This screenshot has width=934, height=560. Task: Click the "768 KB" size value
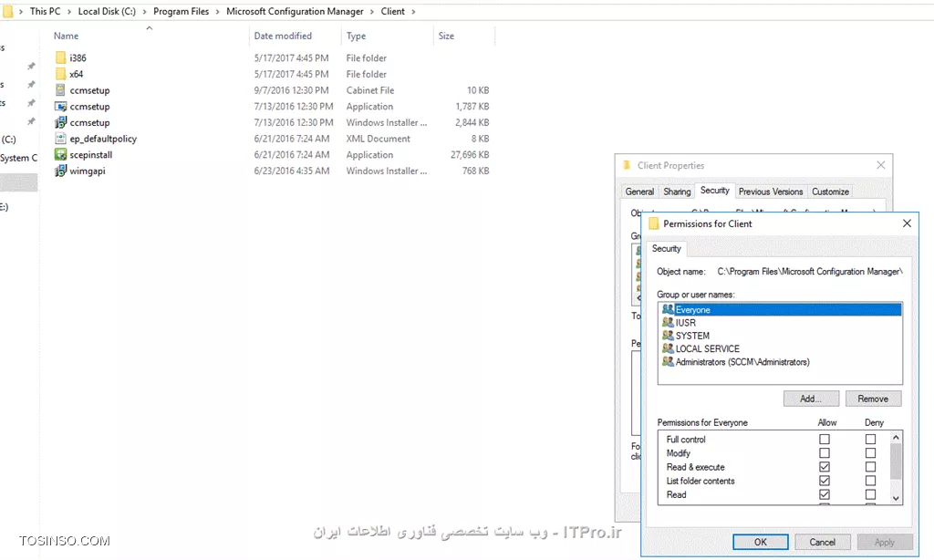coord(475,171)
